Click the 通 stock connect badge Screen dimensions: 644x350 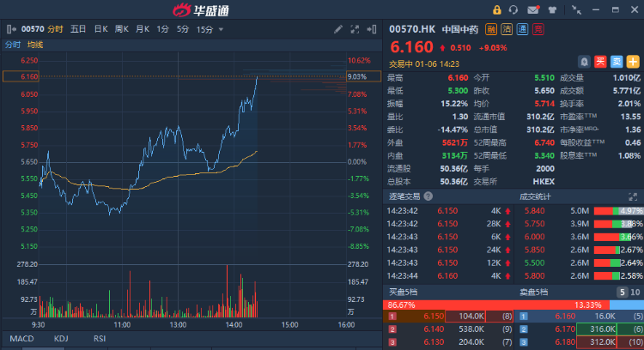coord(522,29)
